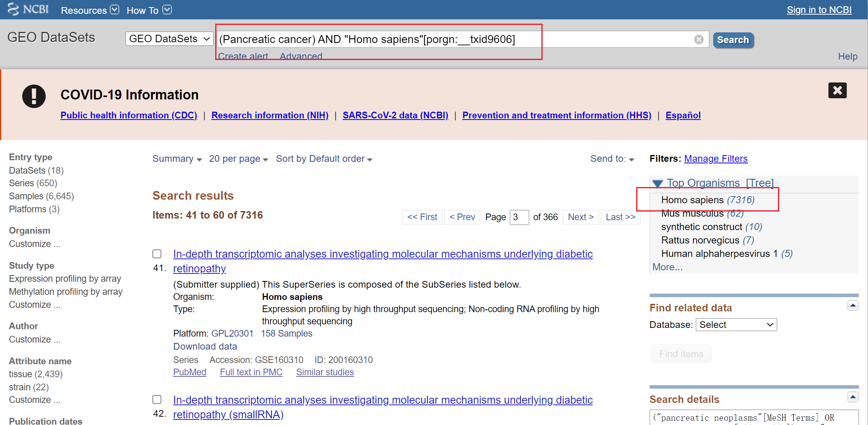Open Public health information (CDC) link

click(x=129, y=115)
